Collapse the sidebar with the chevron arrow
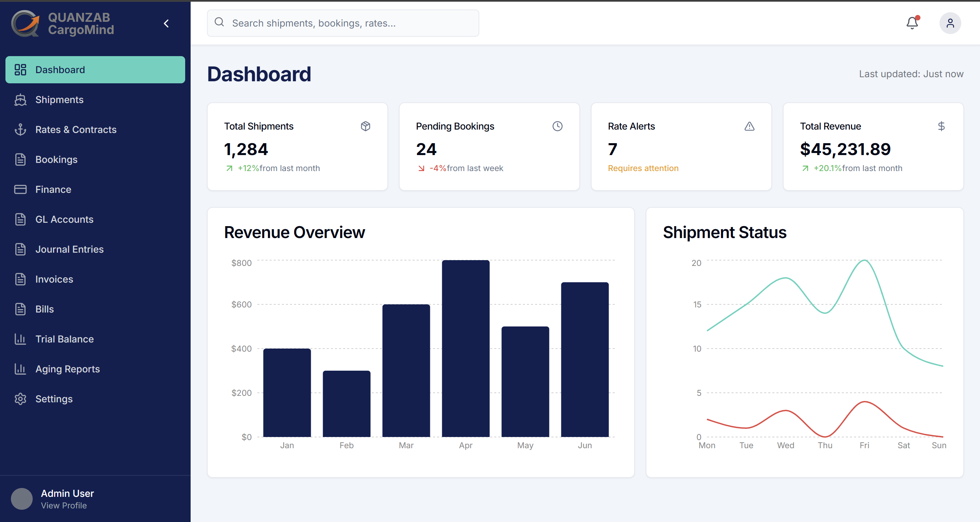The height and width of the screenshot is (522, 980). tap(166, 23)
